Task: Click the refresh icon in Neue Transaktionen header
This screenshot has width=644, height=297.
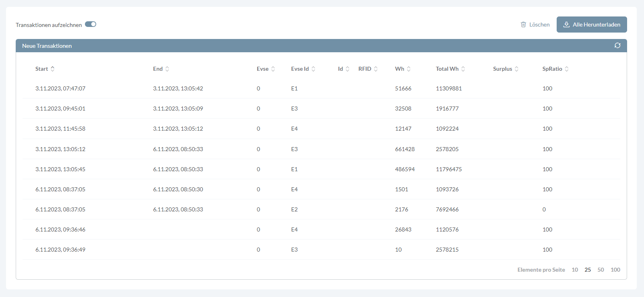Action: point(617,46)
